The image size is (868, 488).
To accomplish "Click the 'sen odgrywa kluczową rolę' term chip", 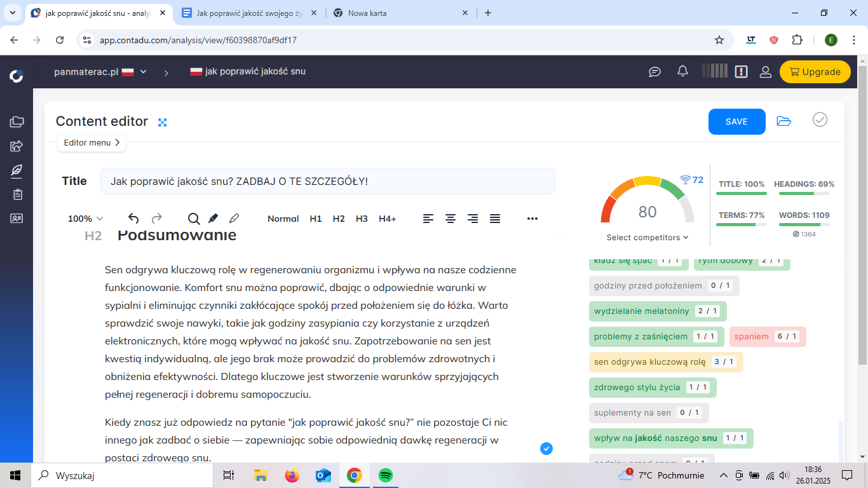I will 666,362.
